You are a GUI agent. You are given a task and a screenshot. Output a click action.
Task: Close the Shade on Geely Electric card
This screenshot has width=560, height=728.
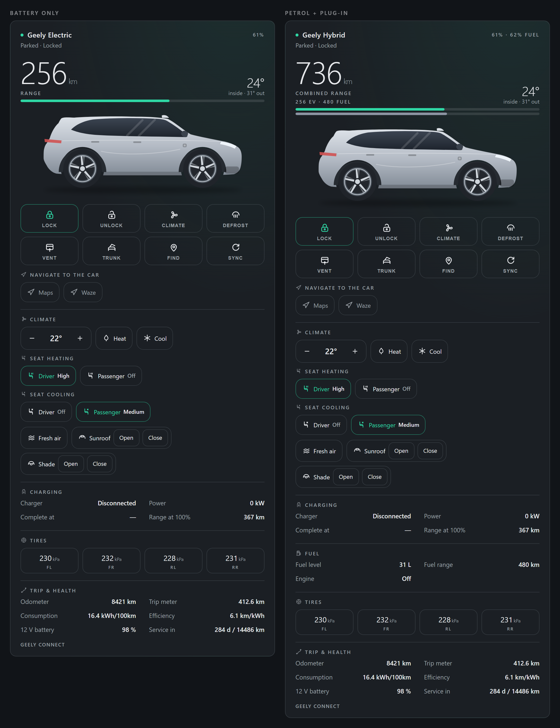(x=99, y=464)
